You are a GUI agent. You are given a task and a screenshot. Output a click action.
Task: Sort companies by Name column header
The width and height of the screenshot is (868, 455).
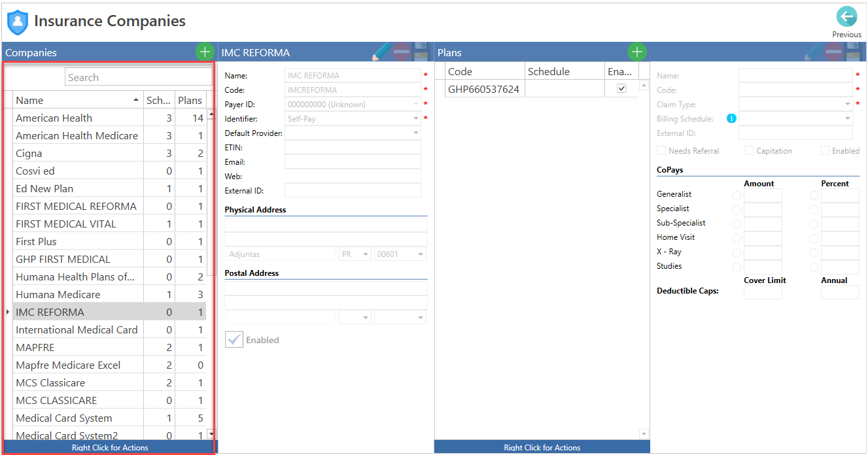click(x=78, y=100)
